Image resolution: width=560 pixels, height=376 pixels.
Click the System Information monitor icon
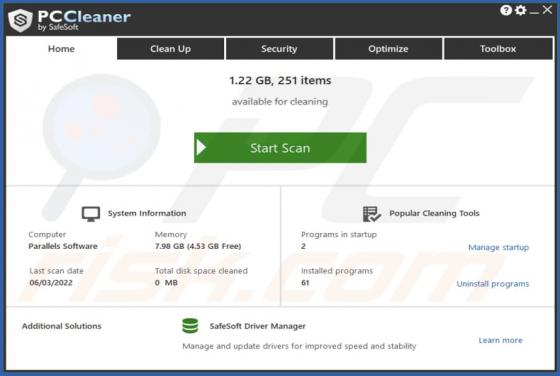pyautogui.click(x=91, y=214)
